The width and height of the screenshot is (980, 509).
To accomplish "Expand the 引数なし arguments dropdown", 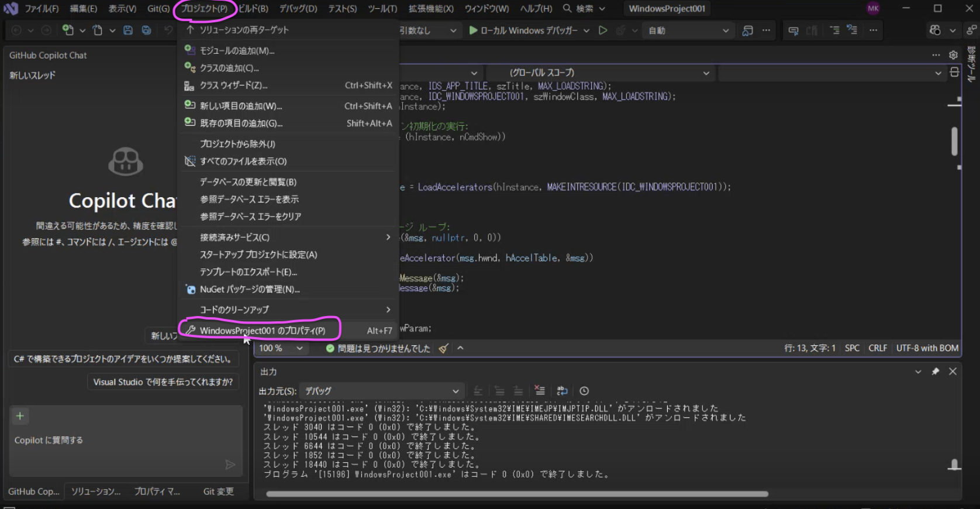I will (x=453, y=30).
